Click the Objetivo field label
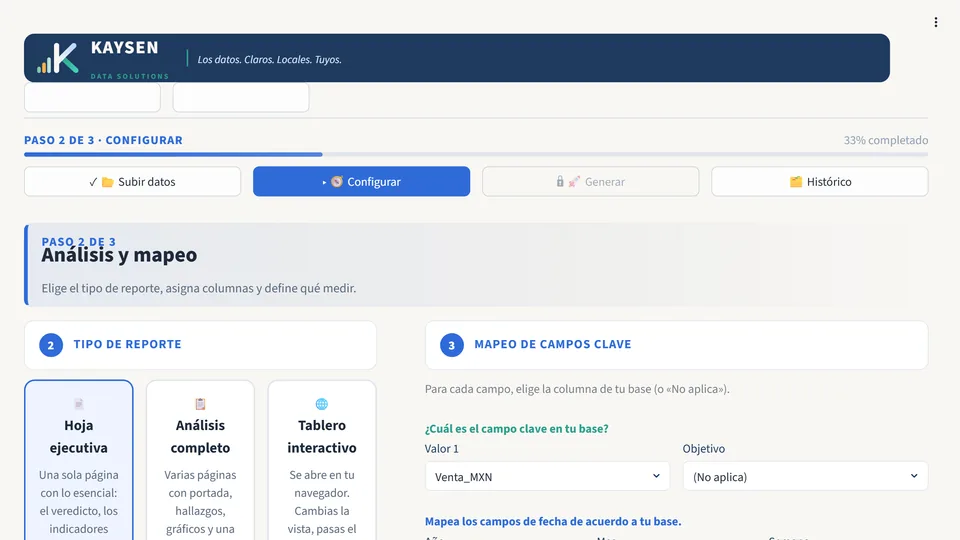 703,449
